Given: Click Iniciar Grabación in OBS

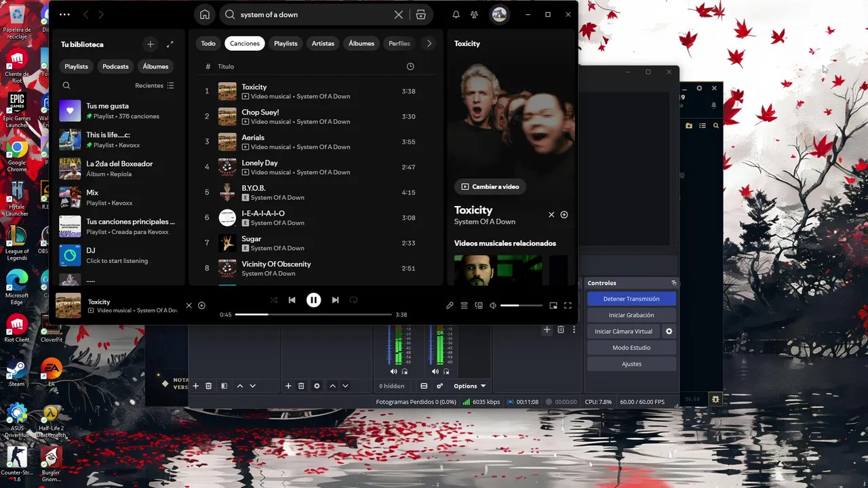Looking at the screenshot, I should 631,315.
